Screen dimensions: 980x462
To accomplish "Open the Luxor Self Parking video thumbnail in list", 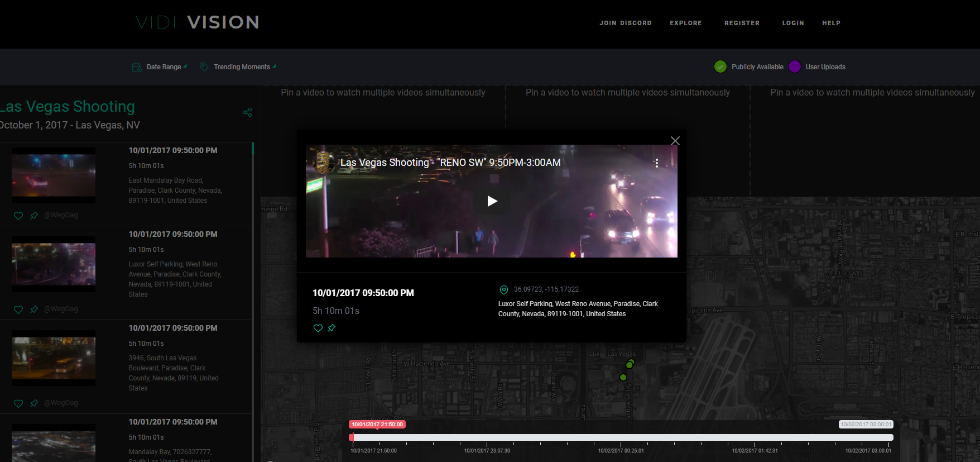I will click(54, 264).
